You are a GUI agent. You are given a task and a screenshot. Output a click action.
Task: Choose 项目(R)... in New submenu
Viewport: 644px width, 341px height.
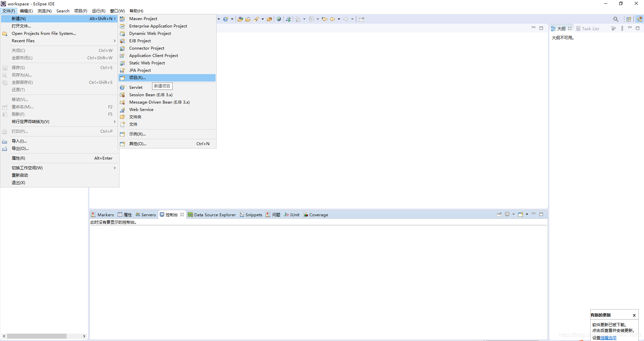point(167,78)
